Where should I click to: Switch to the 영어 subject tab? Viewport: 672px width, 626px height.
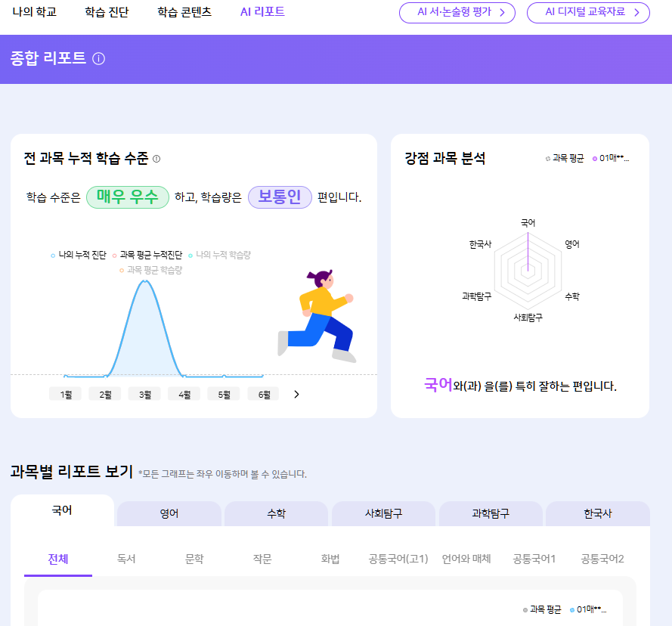click(169, 513)
